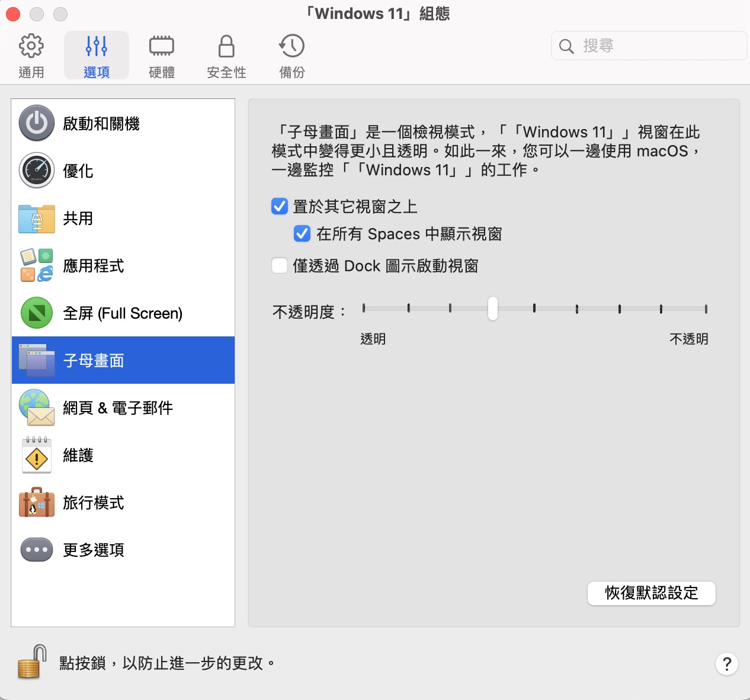This screenshot has height=700, width=750.
Task: Click the gold padlock to lock settings
Action: point(32,662)
